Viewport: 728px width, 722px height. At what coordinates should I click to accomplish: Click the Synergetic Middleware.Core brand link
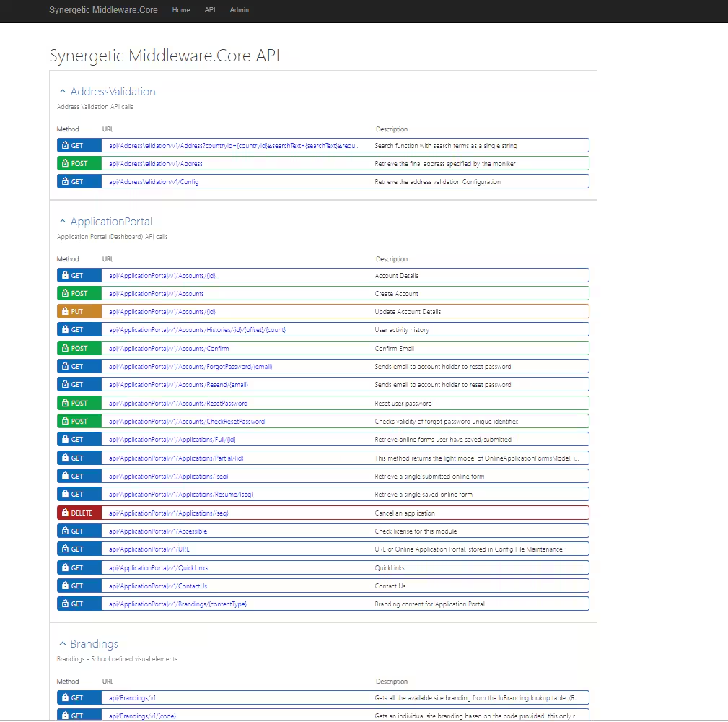[x=103, y=10]
